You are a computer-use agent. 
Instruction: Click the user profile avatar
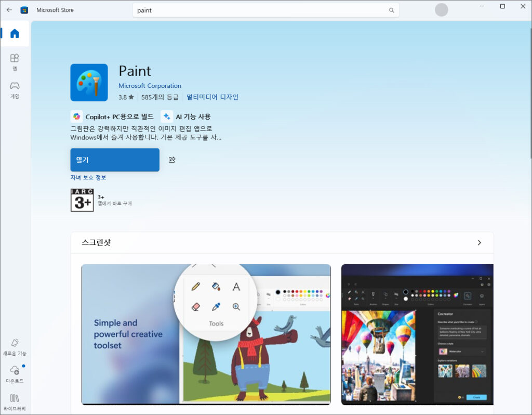441,10
